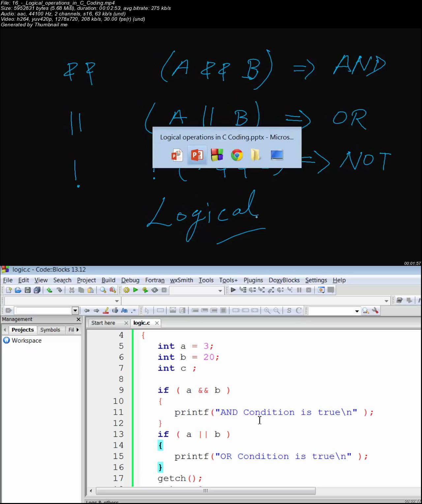This screenshot has height=504, width=422.
Task: Close the Management panel
Action: pyautogui.click(x=78, y=319)
